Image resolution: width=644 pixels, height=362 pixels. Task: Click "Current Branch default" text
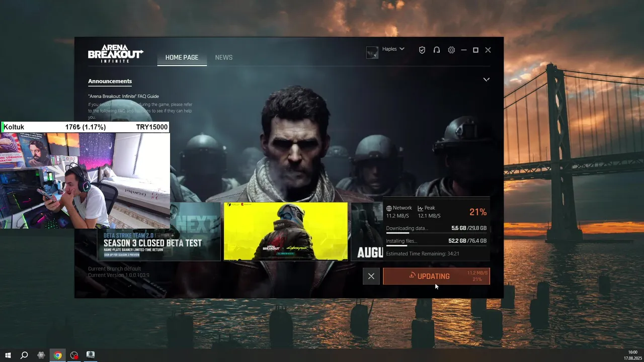click(x=115, y=268)
